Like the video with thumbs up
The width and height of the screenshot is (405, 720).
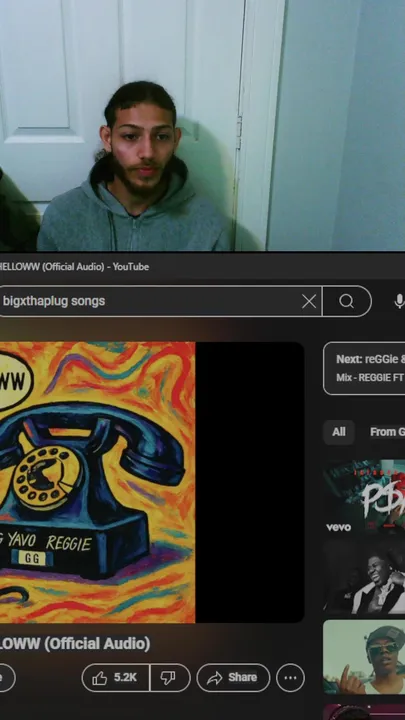[x=116, y=677]
